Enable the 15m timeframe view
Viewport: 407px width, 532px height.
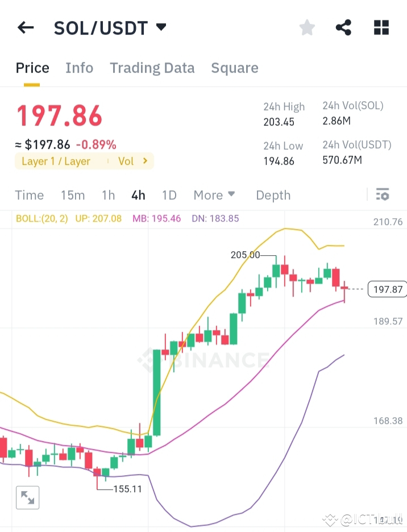point(73,195)
